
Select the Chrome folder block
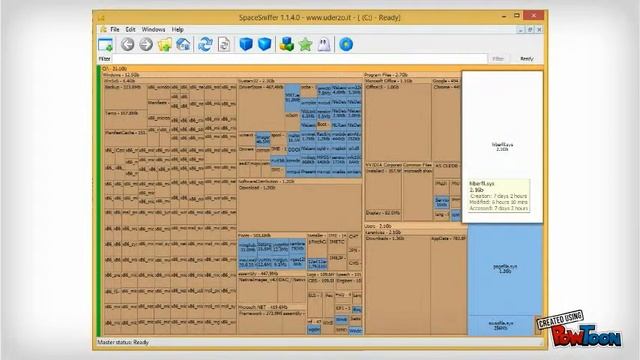447,122
